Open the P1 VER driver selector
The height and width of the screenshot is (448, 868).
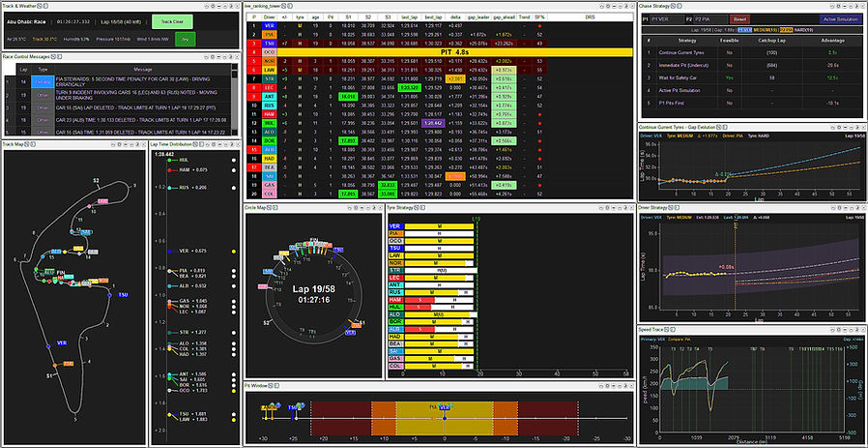tap(667, 18)
